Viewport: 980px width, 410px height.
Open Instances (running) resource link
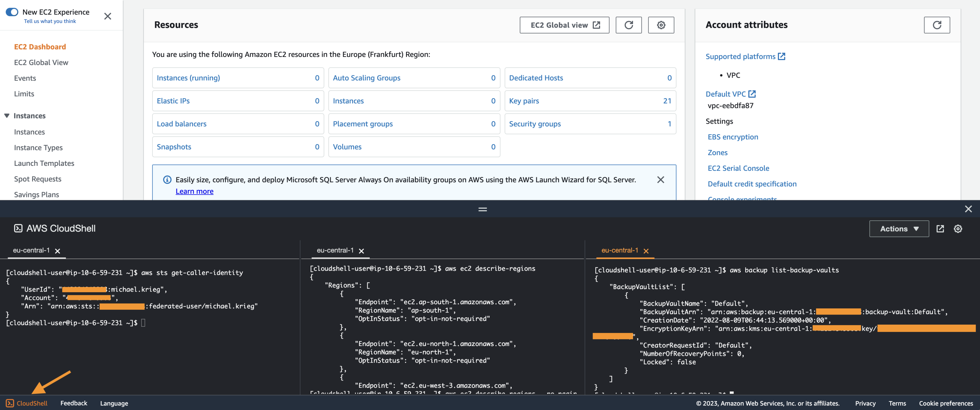pyautogui.click(x=188, y=78)
